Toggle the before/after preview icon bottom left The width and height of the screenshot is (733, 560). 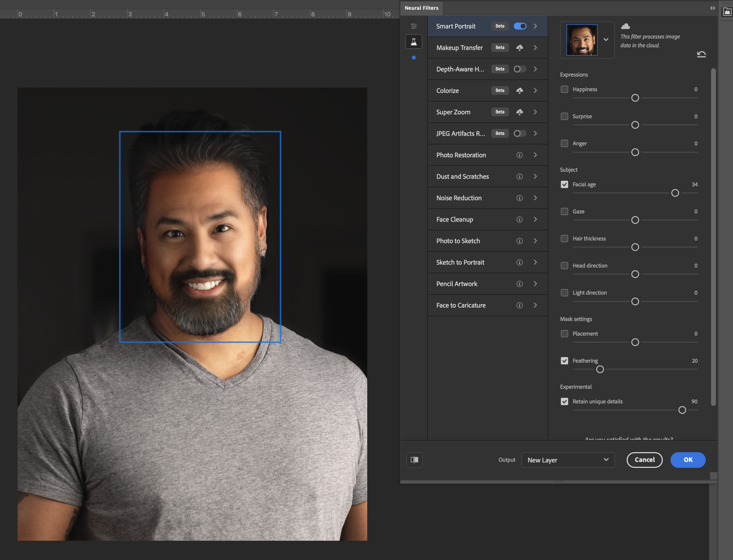tap(414, 460)
